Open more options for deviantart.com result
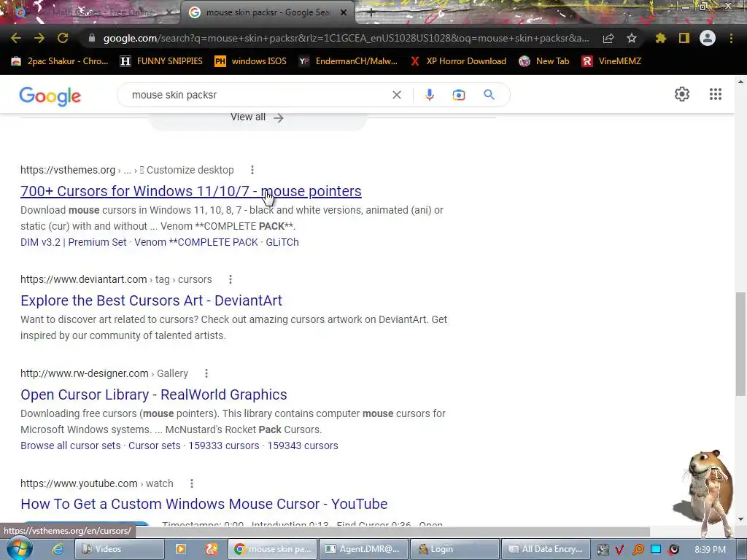The image size is (747, 560). click(x=230, y=279)
